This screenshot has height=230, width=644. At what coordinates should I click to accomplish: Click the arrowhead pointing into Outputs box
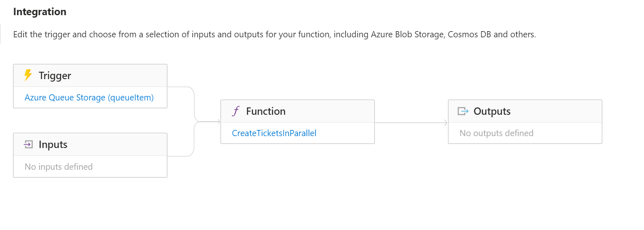pos(446,123)
